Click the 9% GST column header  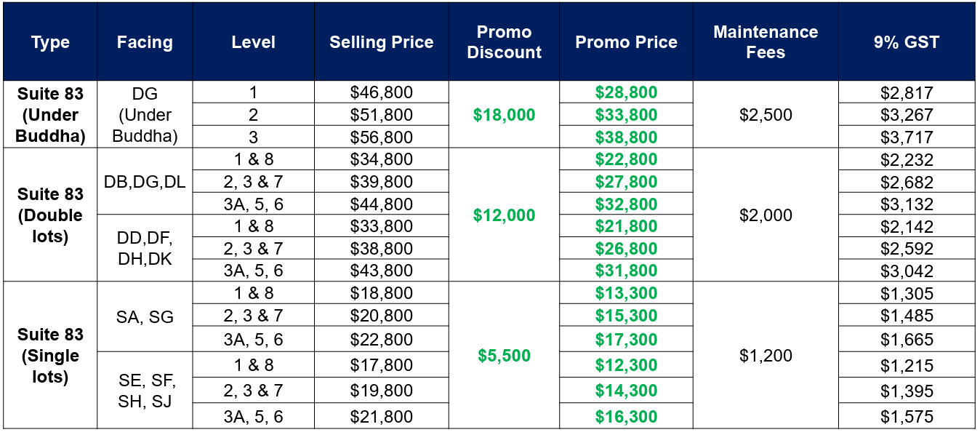coord(907,41)
